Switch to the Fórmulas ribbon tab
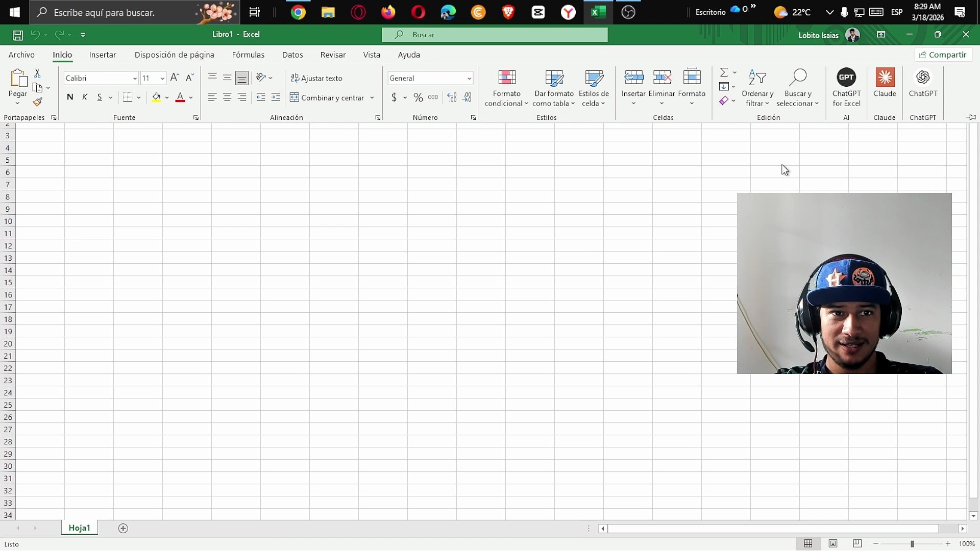 pos(248,55)
